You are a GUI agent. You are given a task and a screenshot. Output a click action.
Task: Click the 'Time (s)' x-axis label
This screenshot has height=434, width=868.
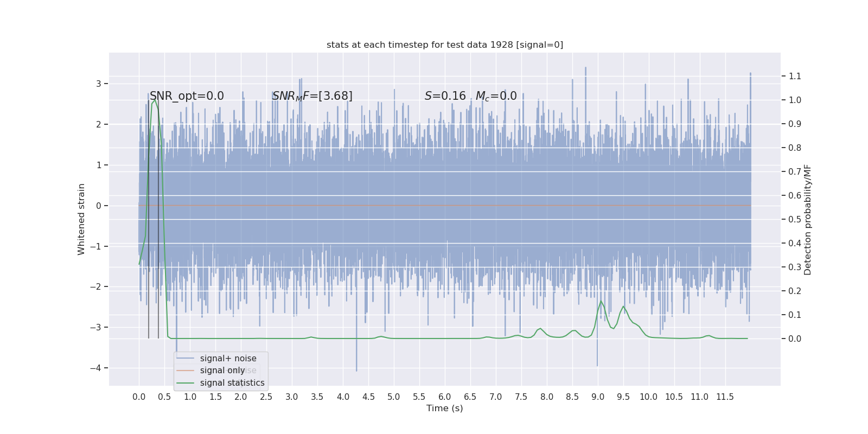445,409
